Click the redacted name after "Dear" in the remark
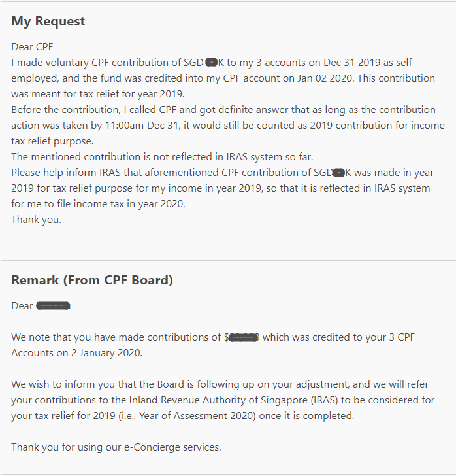Viewport: 456px width, 476px height. [53, 306]
